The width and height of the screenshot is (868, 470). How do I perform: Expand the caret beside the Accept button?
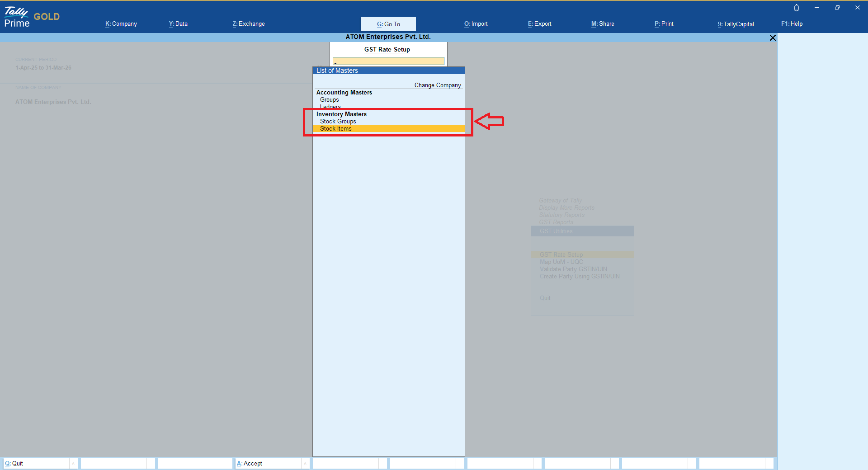tap(305, 463)
